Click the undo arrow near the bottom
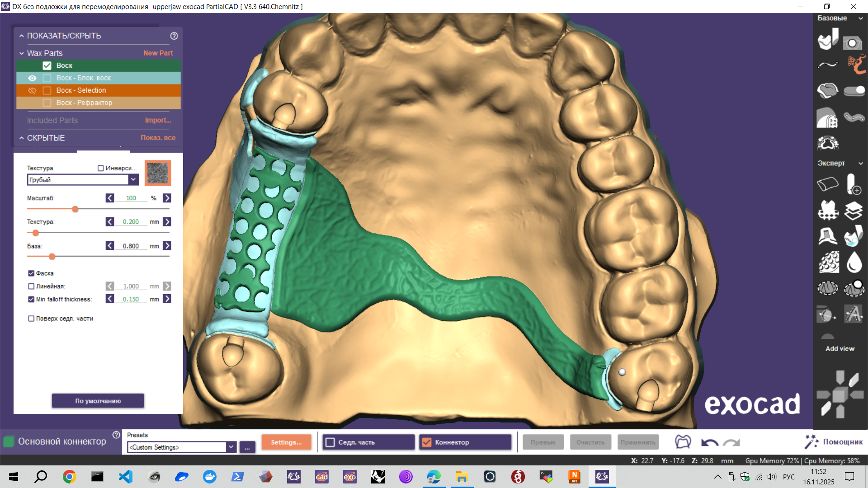Image resolution: width=868 pixels, height=488 pixels. coord(710,442)
